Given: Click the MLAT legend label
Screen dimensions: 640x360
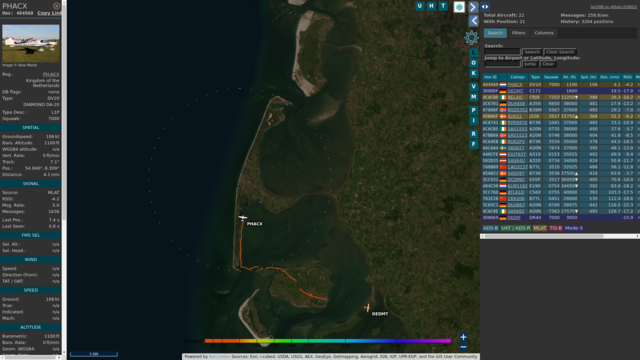Looking at the screenshot, I should [540, 228].
